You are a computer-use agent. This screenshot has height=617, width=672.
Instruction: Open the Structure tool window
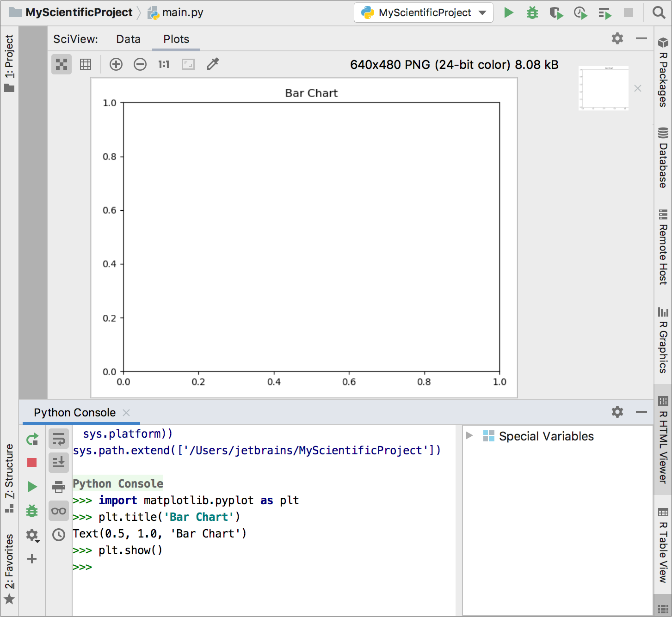point(10,476)
